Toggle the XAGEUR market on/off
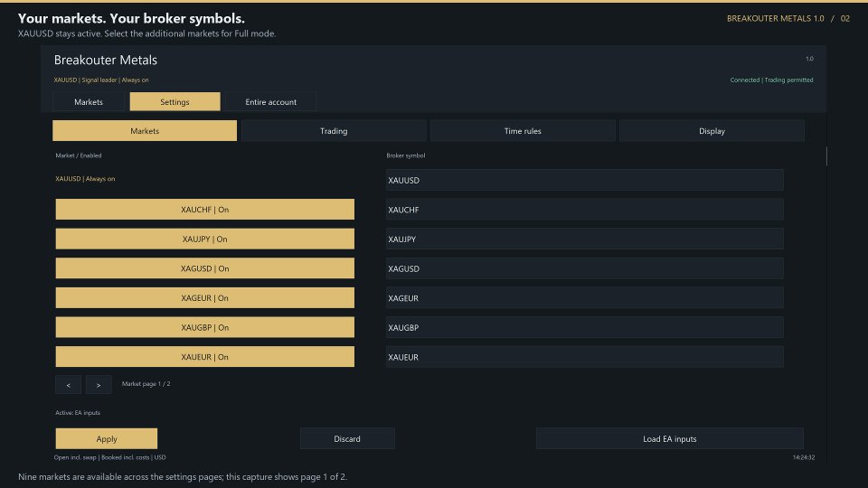 [x=205, y=297]
